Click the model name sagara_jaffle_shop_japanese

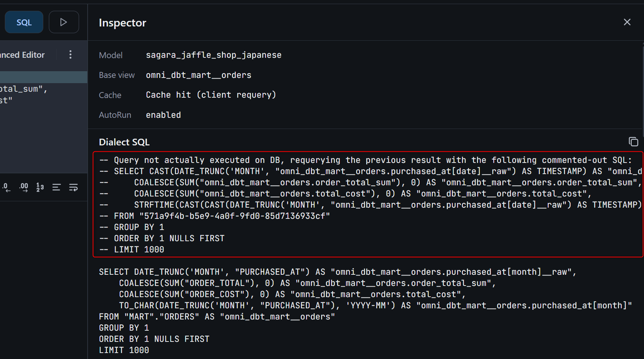[213, 55]
